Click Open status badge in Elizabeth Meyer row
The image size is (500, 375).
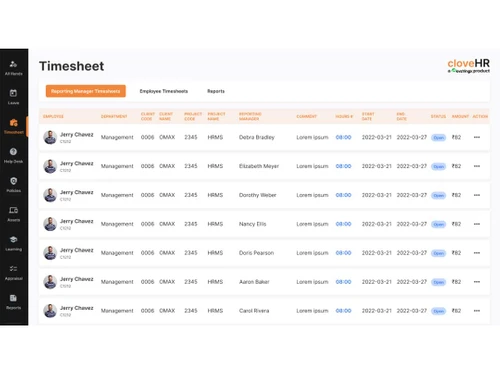tap(438, 166)
